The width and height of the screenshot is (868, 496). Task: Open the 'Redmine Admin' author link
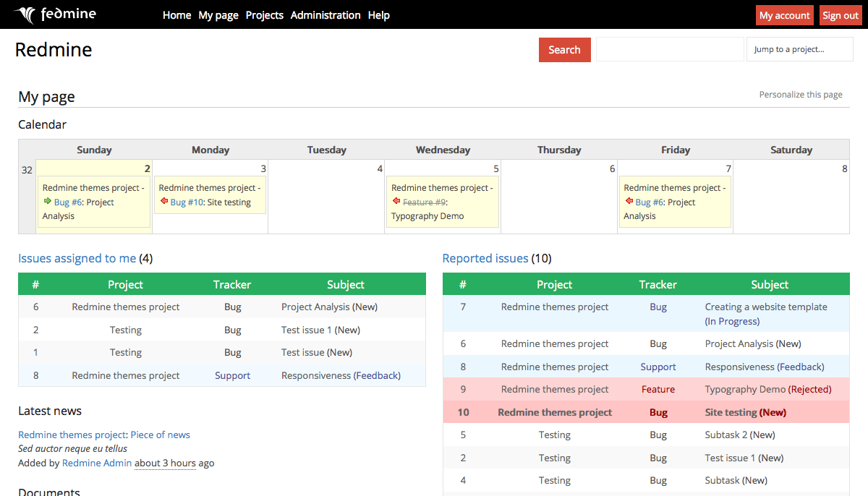coord(97,463)
